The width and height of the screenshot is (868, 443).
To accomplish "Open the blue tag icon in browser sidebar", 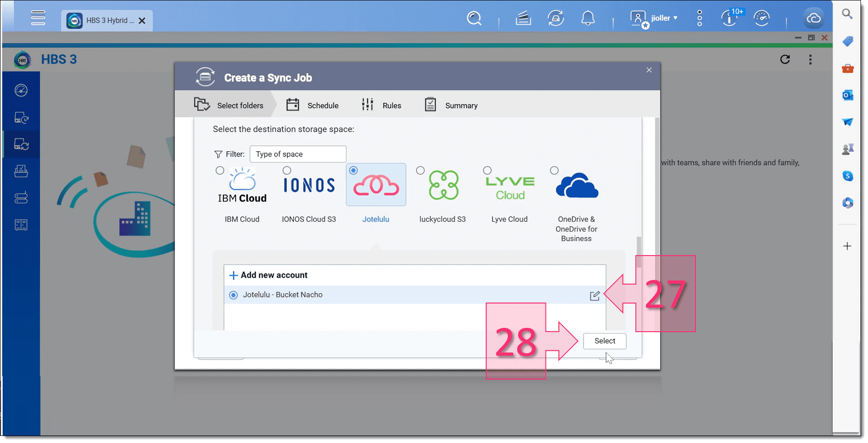I will (847, 41).
